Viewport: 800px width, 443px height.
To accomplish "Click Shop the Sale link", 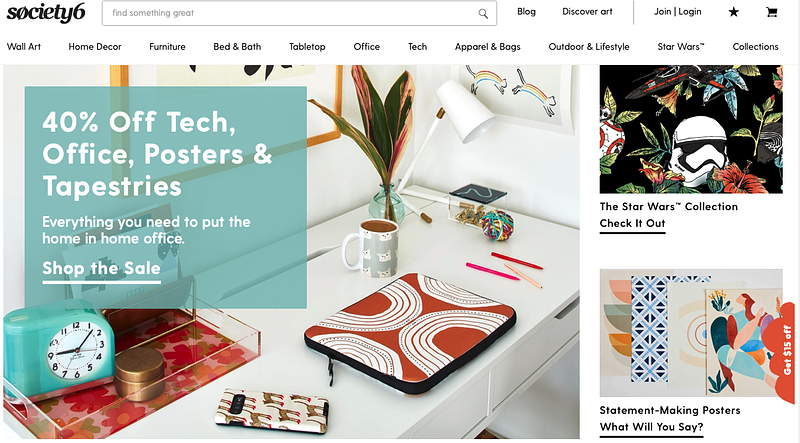I will coord(102,268).
